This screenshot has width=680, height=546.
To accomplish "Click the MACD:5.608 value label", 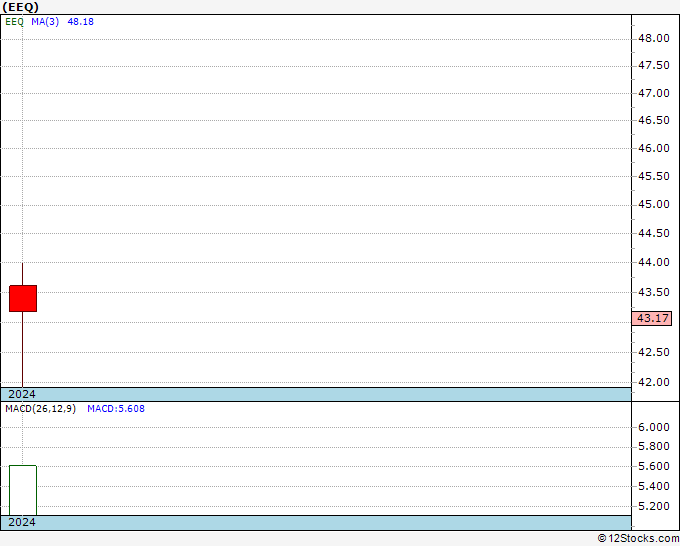I will (x=116, y=409).
